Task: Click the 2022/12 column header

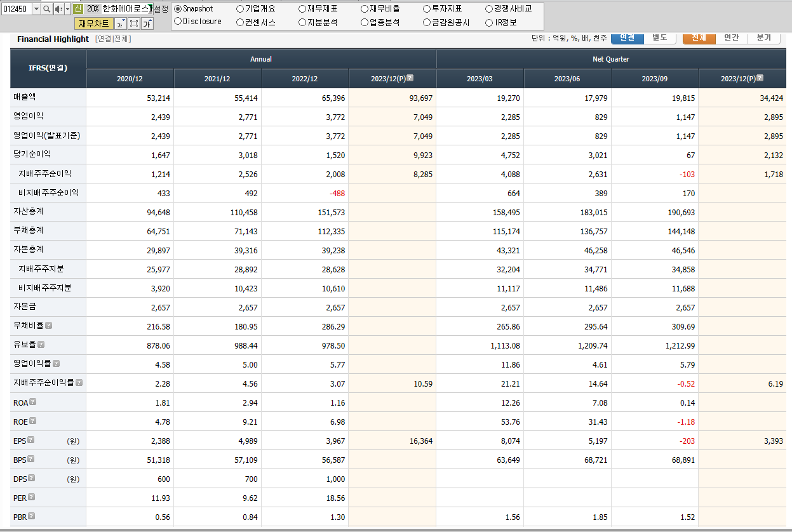Action: (x=305, y=79)
